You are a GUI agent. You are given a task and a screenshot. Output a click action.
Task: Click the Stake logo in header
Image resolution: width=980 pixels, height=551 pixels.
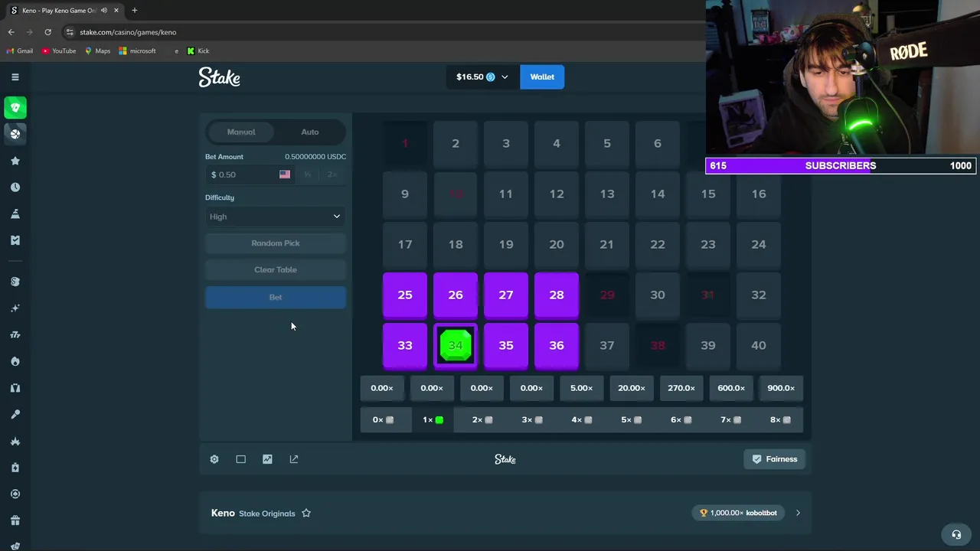click(x=220, y=77)
